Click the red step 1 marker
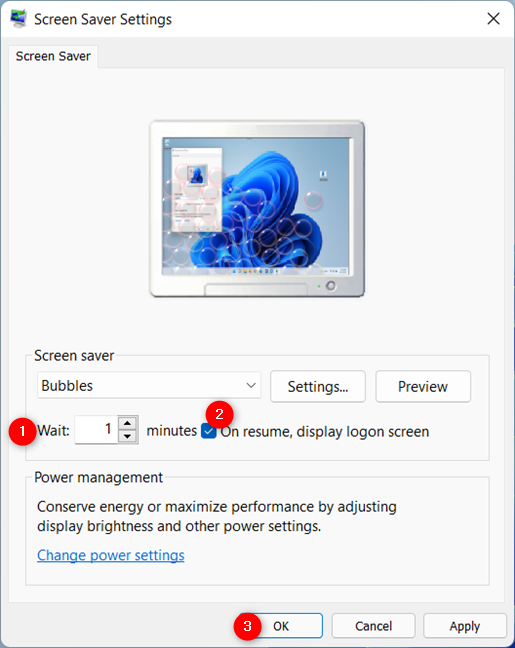Image resolution: width=515 pixels, height=648 pixels. [22, 431]
